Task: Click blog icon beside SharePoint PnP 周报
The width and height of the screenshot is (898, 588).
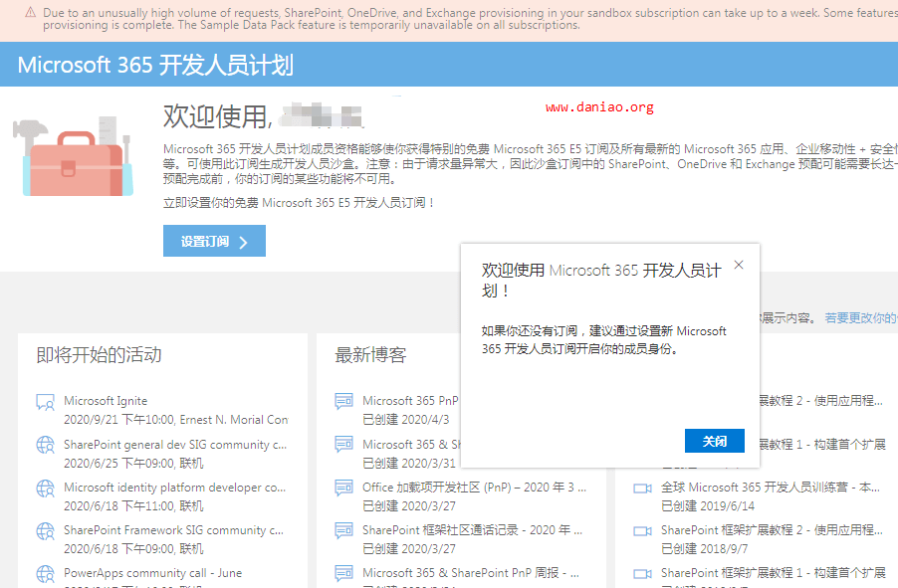Action: pyautogui.click(x=343, y=573)
